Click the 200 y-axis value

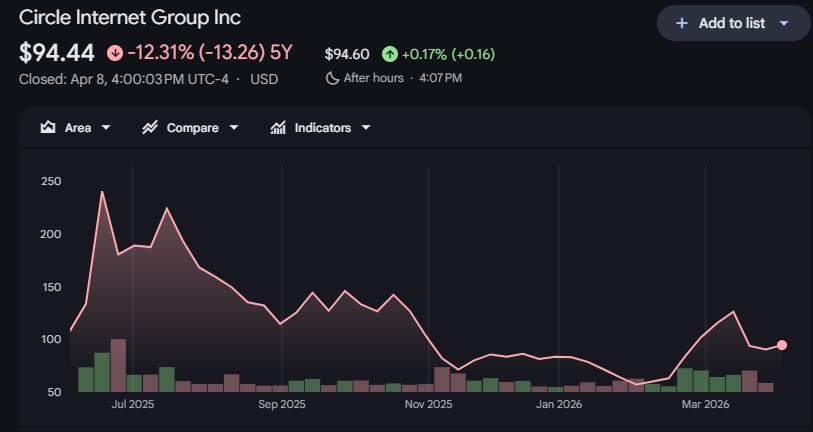tap(51, 234)
